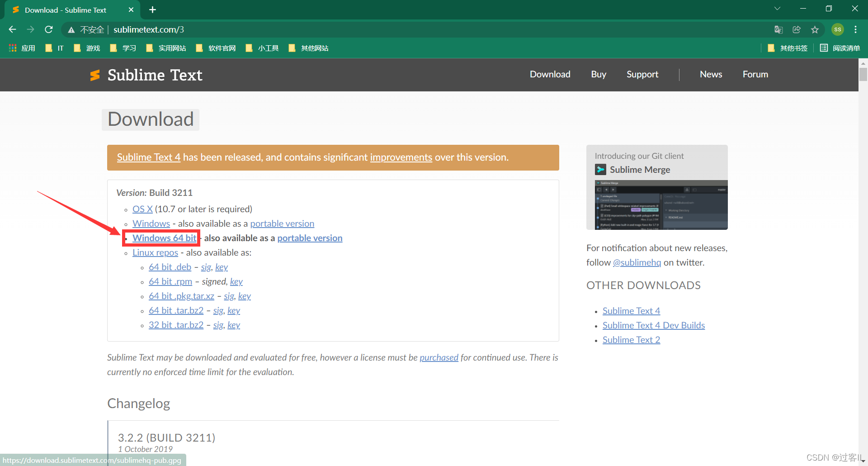Screen dimensions: 868x466
Task: Open the Sublime Text 2 link
Action: click(x=631, y=340)
